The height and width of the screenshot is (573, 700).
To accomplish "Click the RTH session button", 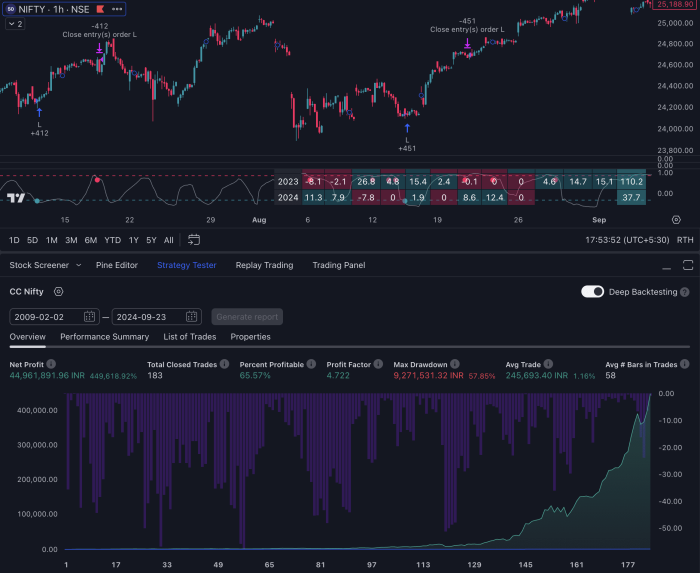I will pos(685,240).
